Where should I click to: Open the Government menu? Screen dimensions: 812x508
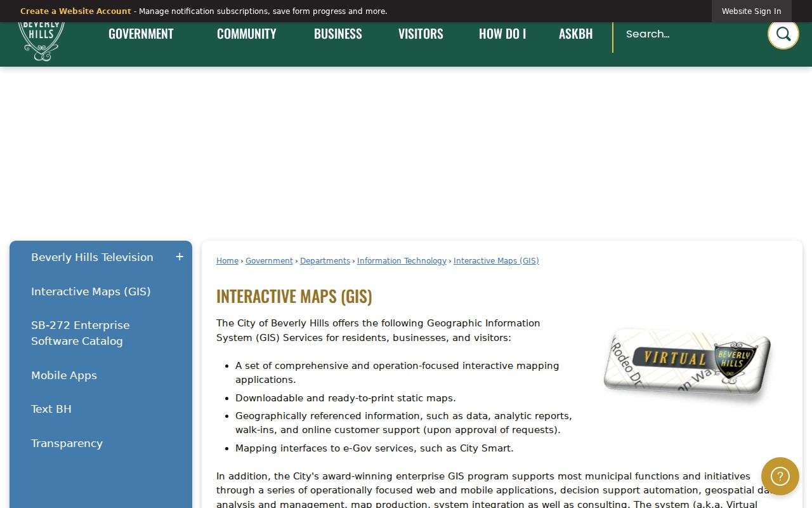pos(141,34)
